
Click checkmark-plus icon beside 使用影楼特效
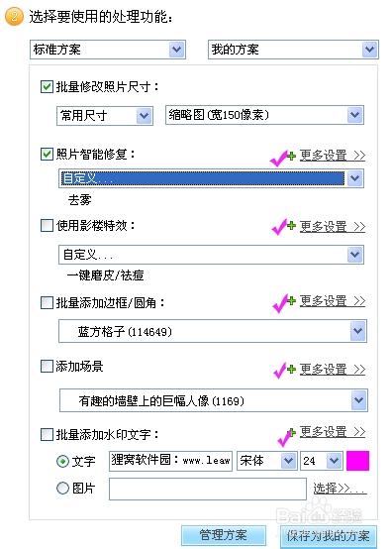(x=283, y=227)
